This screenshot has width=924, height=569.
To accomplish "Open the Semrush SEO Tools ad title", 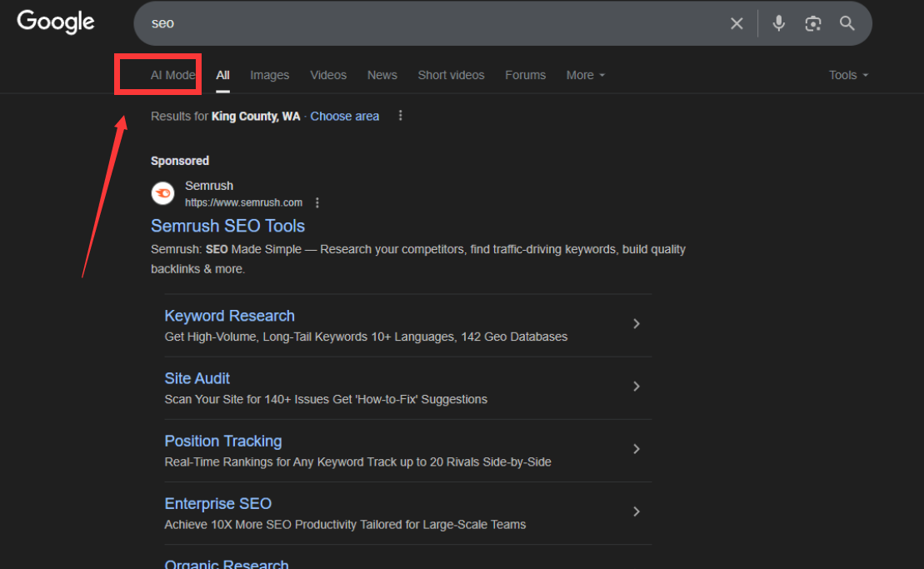I will [x=227, y=226].
